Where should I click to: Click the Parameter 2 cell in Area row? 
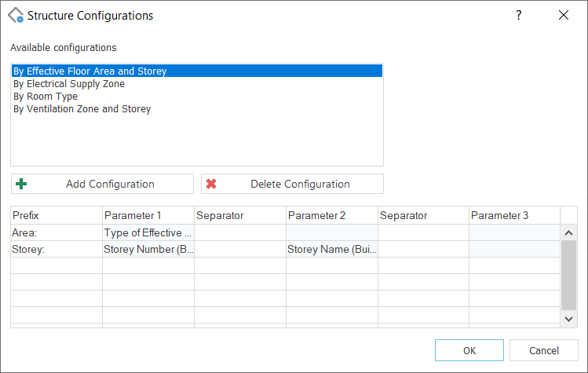(x=332, y=232)
